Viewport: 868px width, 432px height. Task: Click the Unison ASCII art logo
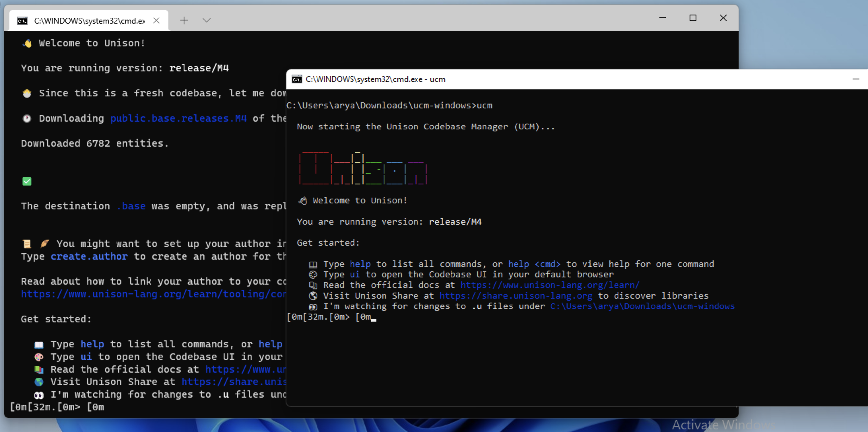[363, 168]
